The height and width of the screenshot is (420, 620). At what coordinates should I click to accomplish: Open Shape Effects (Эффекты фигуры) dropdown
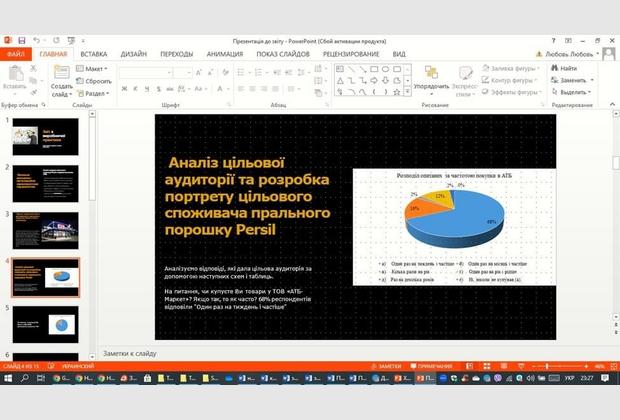511,92
